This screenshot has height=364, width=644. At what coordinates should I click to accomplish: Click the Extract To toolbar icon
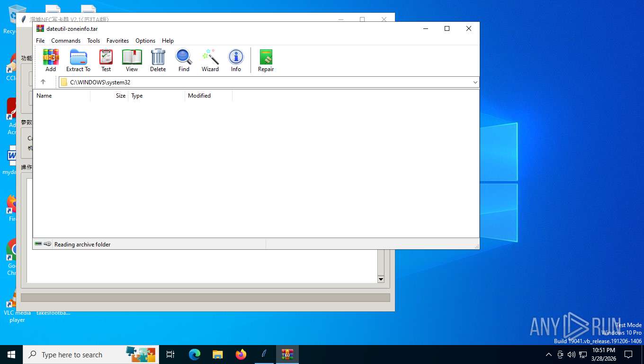tap(78, 60)
